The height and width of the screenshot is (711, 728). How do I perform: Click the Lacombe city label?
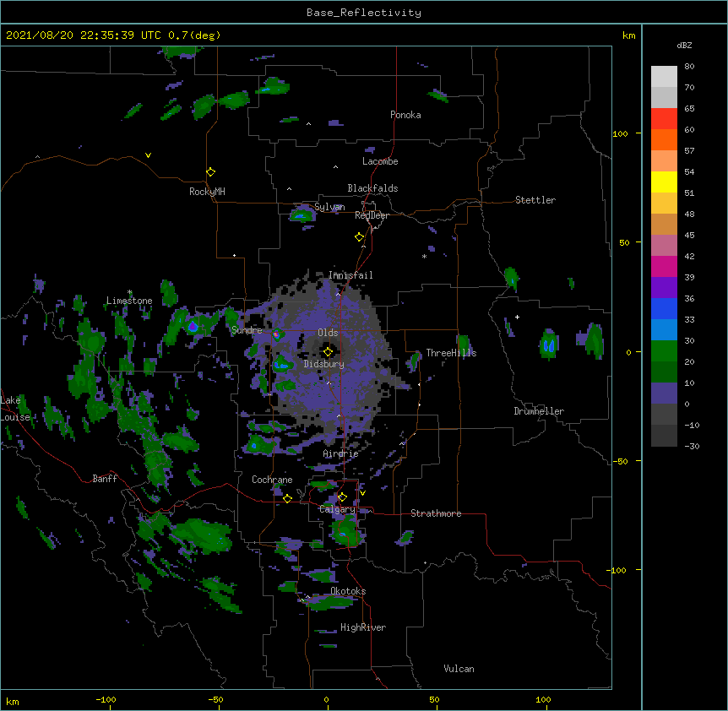(x=380, y=161)
